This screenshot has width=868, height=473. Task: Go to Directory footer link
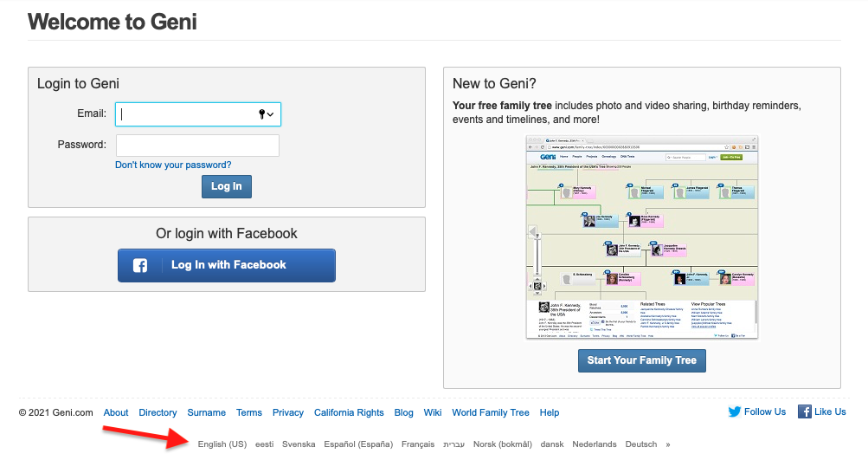click(x=158, y=413)
